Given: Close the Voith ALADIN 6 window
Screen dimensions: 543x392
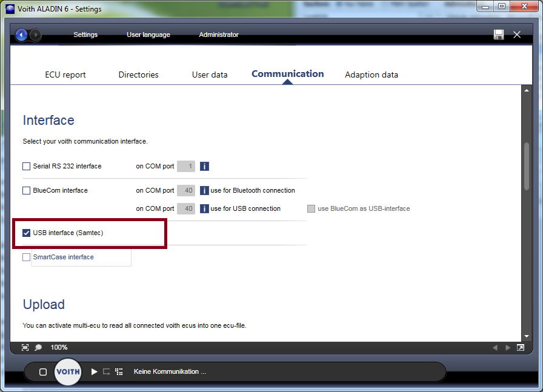Looking at the screenshot, I should point(524,7).
